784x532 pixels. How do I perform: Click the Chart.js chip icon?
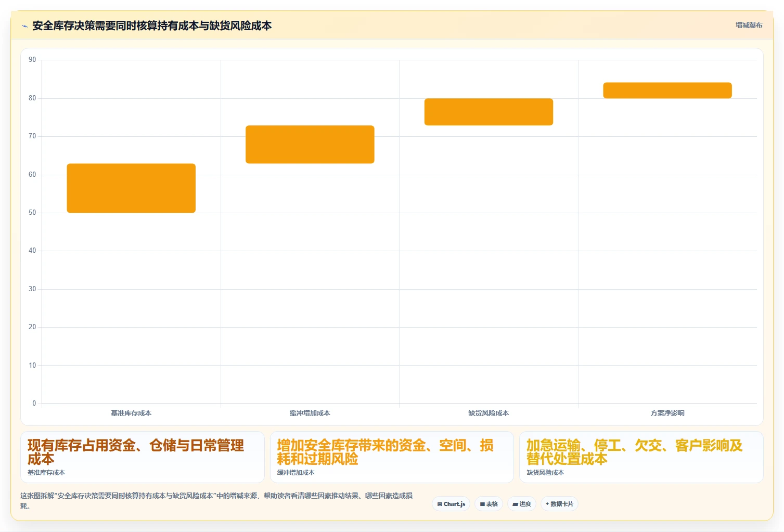(x=440, y=504)
